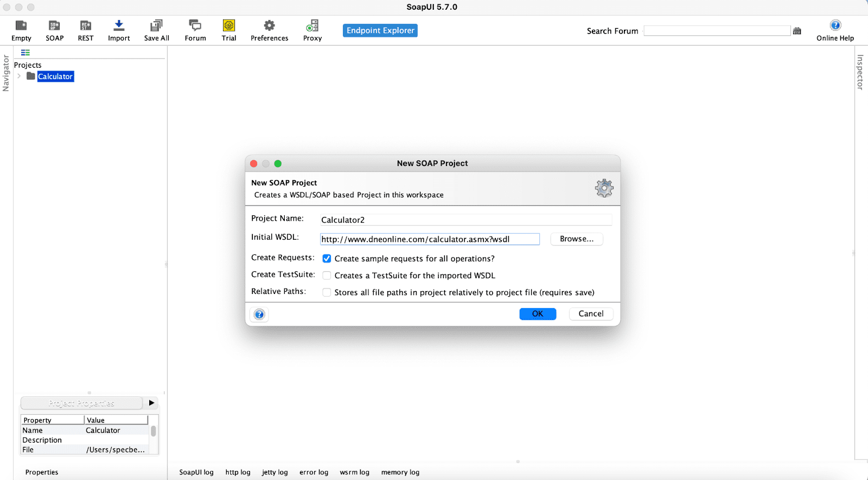Open the jetty log tab

click(x=275, y=472)
